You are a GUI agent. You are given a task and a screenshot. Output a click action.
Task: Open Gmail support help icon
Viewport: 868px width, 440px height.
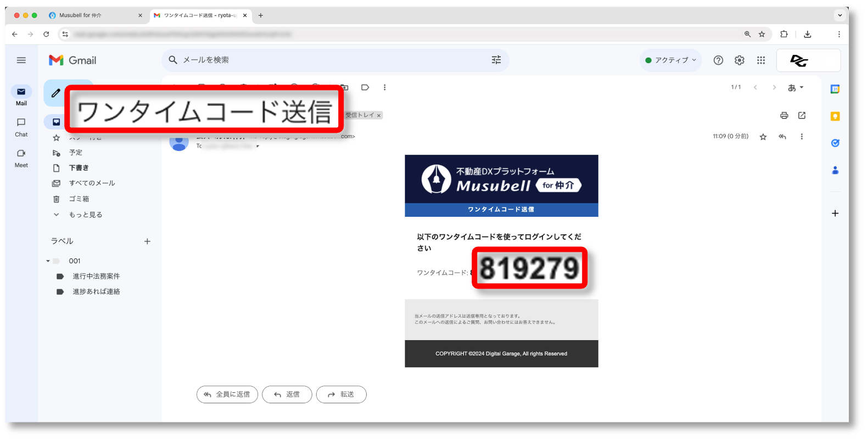pos(718,60)
